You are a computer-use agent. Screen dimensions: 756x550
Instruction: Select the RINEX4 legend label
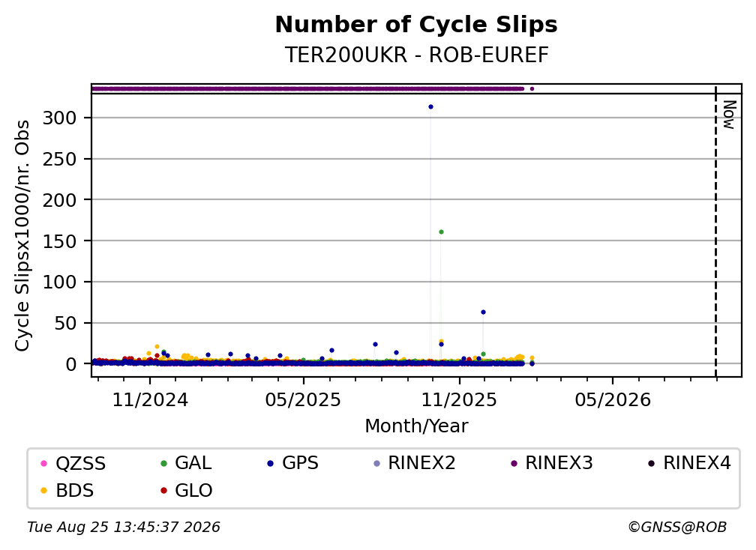pos(697,463)
